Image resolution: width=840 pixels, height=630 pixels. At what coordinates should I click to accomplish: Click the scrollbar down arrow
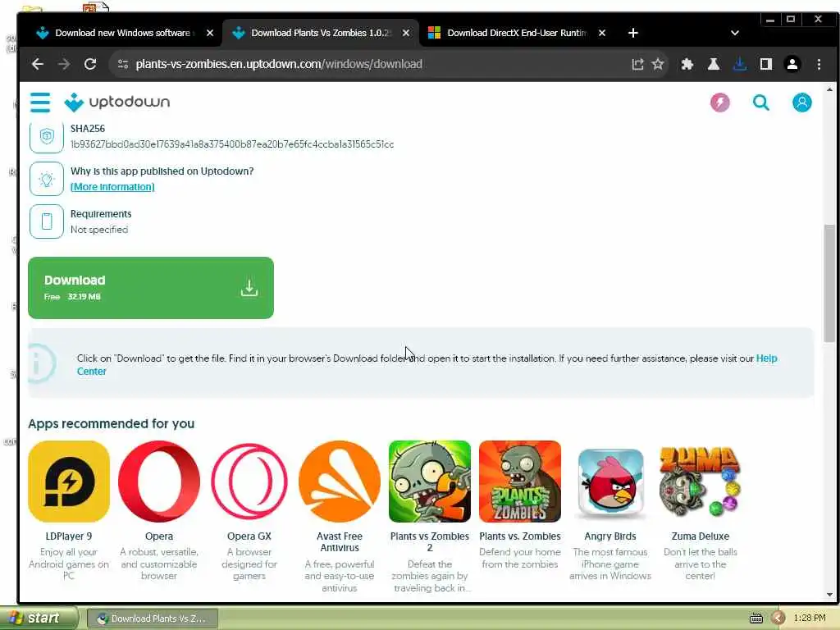pyautogui.click(x=829, y=595)
